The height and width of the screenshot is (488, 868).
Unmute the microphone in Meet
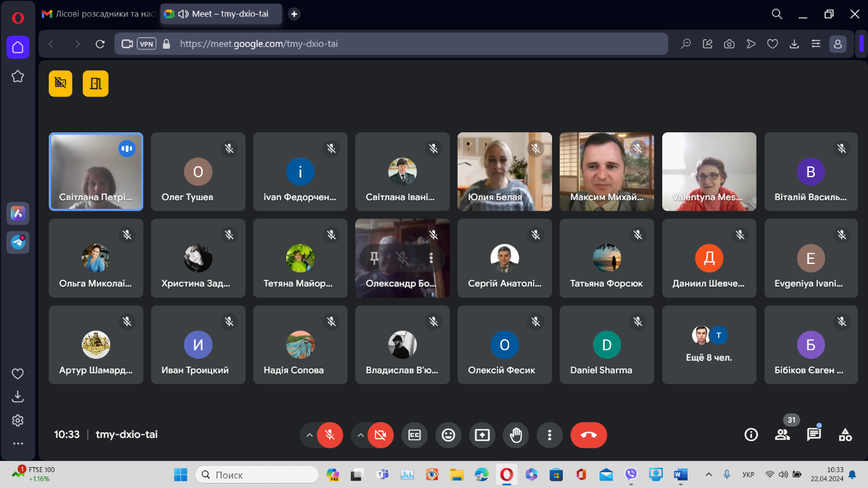click(x=330, y=435)
